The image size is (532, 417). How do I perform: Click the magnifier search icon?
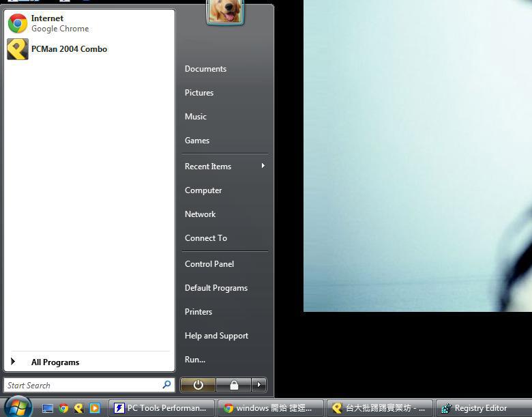tap(166, 385)
